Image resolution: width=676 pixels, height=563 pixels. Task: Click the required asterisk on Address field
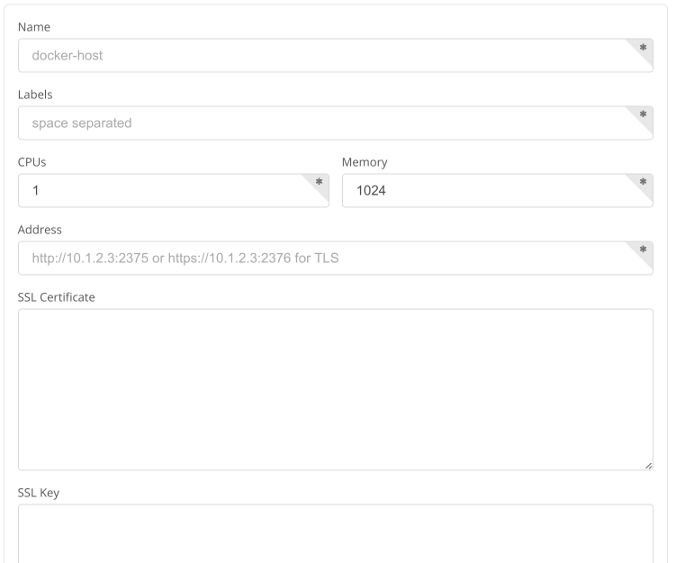coord(643,249)
